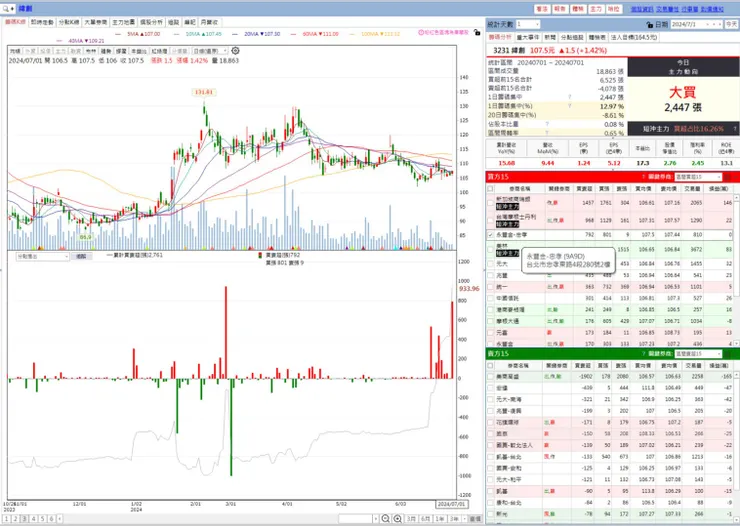Expand the range dropdown arrow after 3年
The image size is (740, 526).
[464, 519]
